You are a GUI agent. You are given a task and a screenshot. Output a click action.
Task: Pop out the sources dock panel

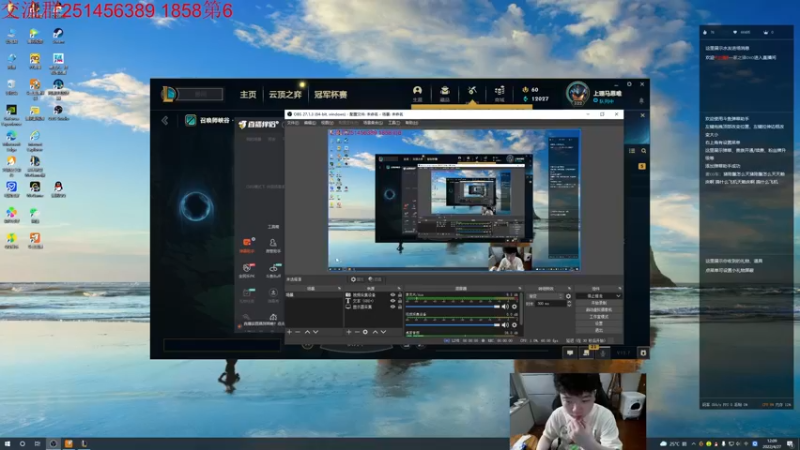[x=399, y=289]
